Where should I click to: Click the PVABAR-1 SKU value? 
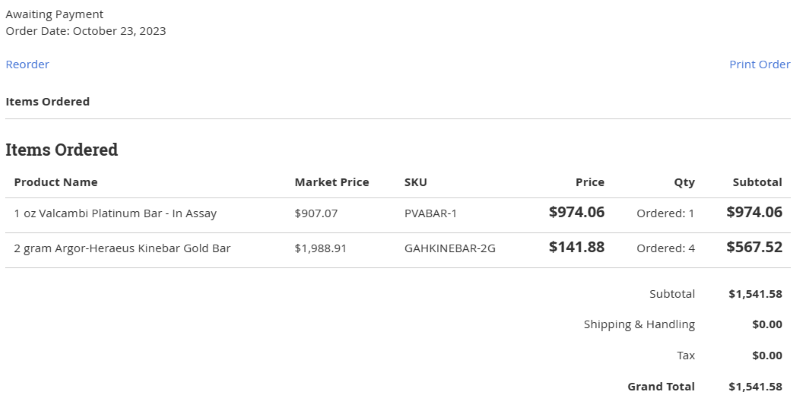pos(430,213)
